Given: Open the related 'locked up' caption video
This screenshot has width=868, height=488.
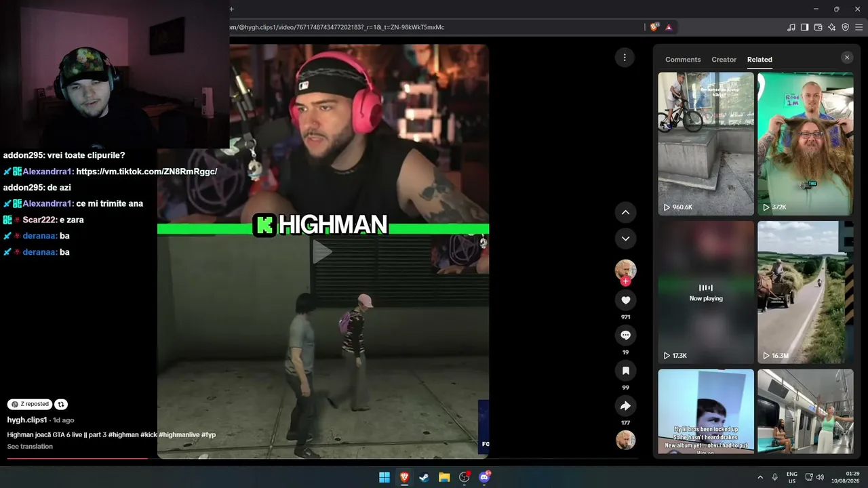Looking at the screenshot, I should 706,411.
